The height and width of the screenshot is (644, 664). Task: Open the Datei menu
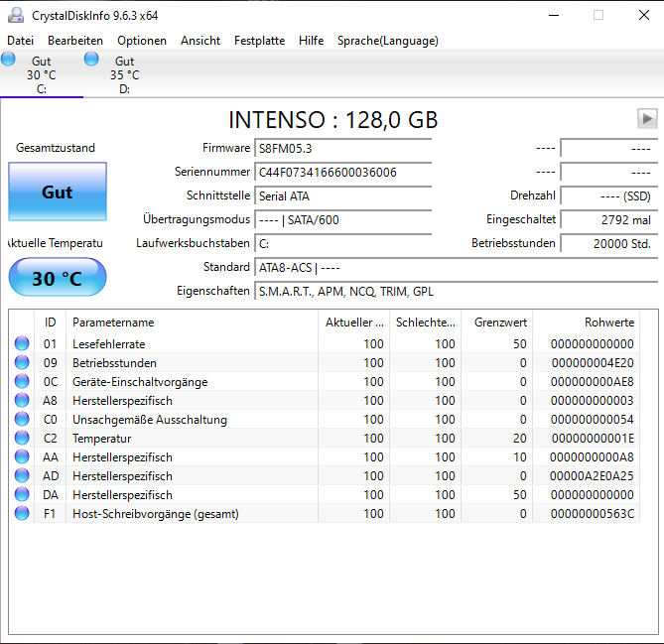point(20,41)
